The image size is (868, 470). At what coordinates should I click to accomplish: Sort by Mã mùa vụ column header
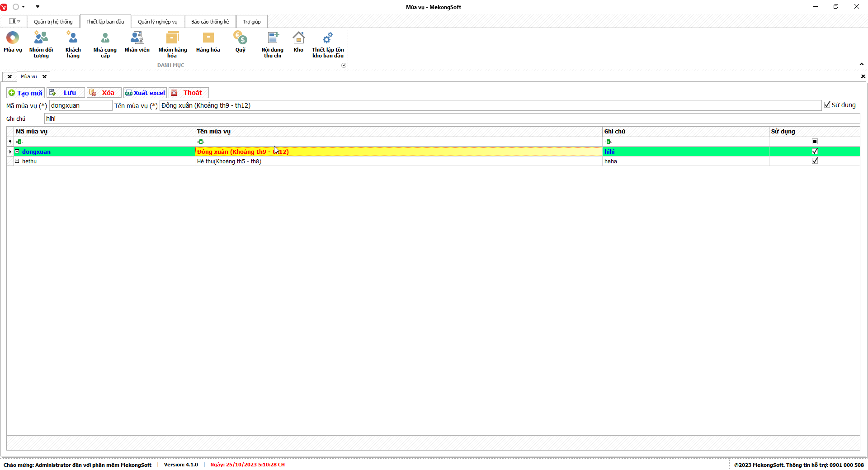tap(104, 132)
